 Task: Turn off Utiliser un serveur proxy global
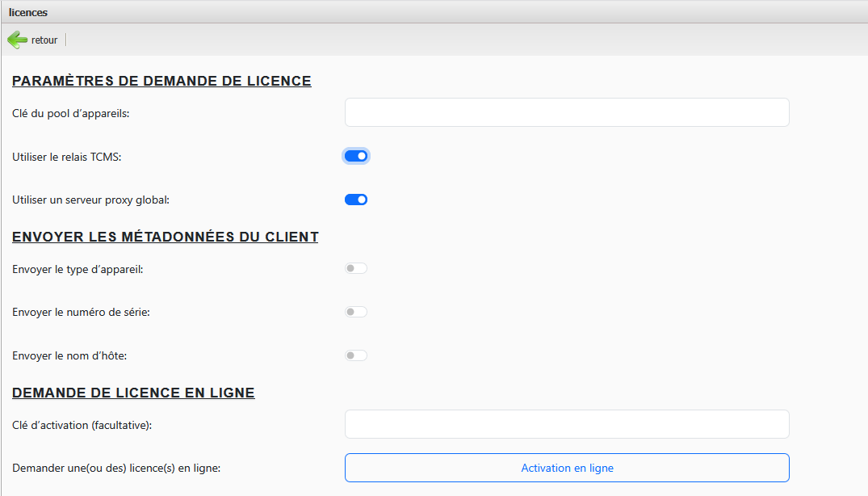(356, 200)
